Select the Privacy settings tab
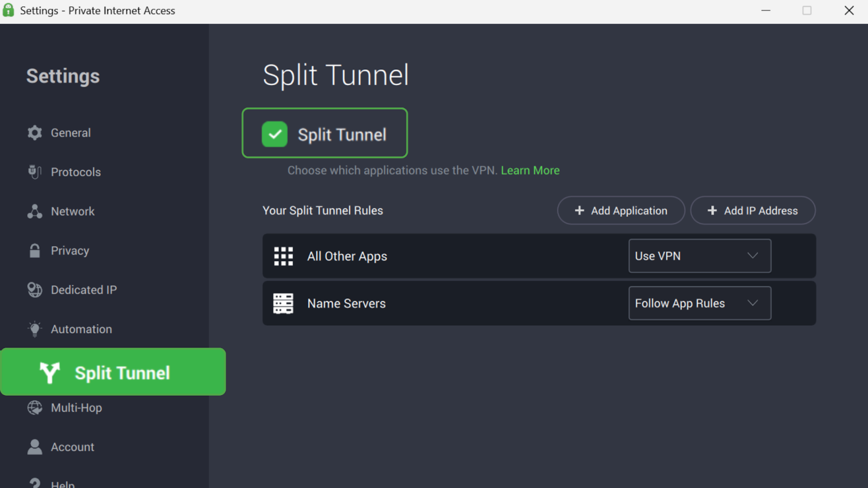The image size is (868, 488). (70, 251)
